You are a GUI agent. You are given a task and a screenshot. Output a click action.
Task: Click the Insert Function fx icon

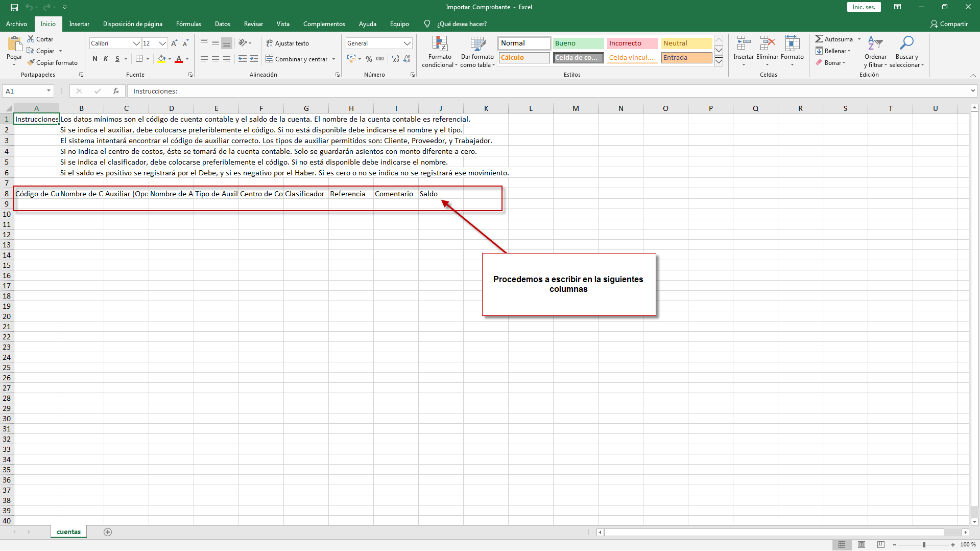pyautogui.click(x=116, y=91)
